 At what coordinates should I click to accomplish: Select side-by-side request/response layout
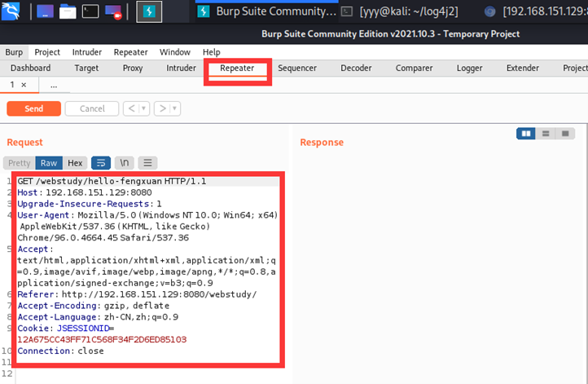point(526,134)
